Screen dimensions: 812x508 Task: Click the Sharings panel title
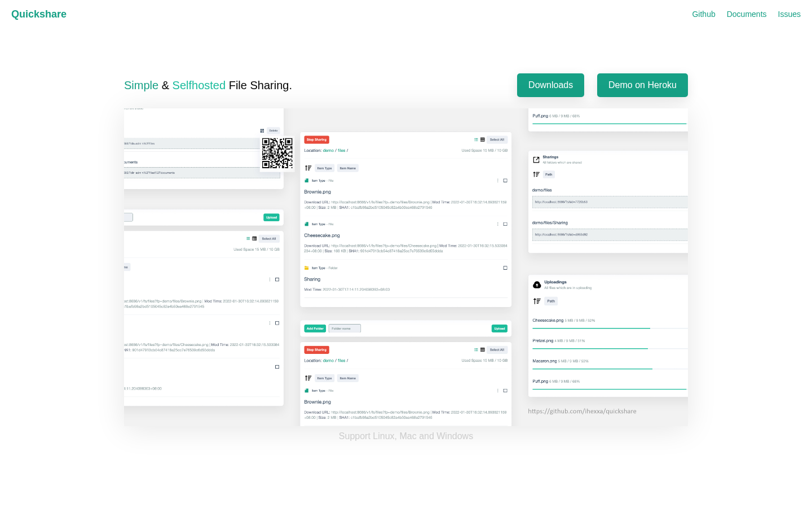[550, 157]
